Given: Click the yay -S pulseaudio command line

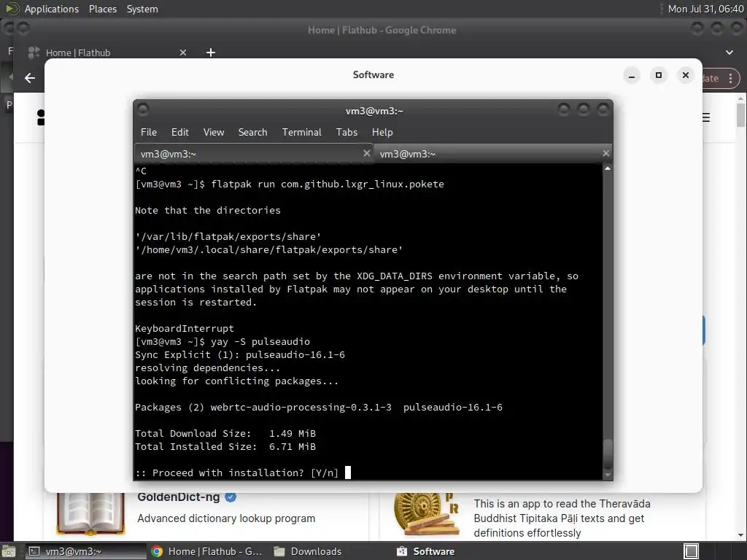Looking at the screenshot, I should click(x=222, y=341).
